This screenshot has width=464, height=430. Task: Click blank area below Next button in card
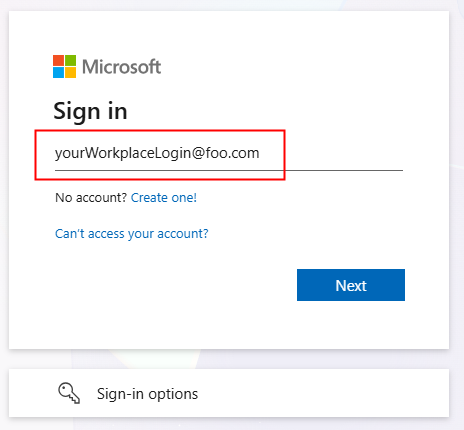351,325
